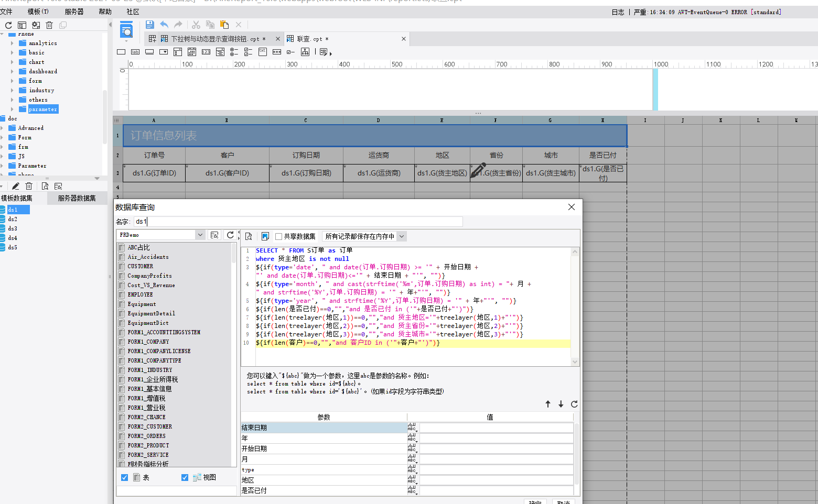Open the 服务器 menu
This screenshot has height=504, width=818.
[74, 12]
